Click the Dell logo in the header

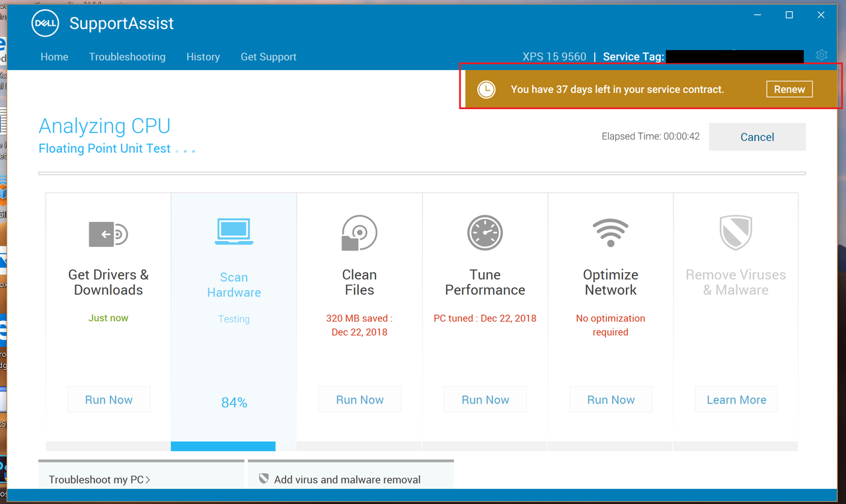45,23
